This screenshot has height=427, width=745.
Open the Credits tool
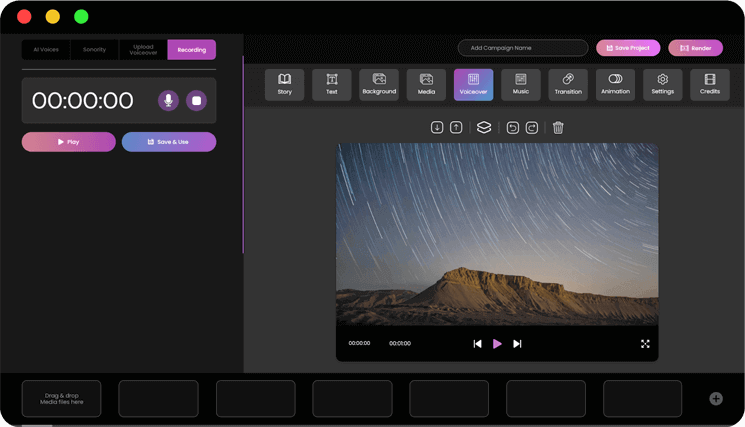click(710, 84)
